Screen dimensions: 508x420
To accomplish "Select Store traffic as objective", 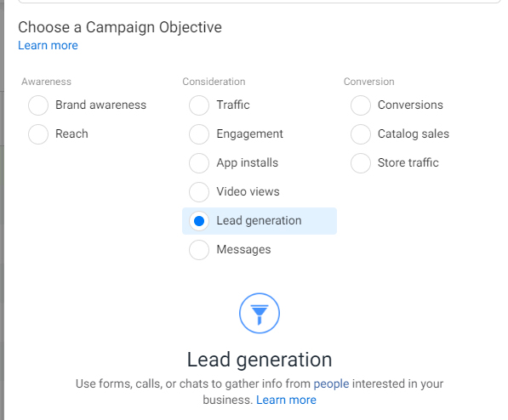I will tap(361, 163).
